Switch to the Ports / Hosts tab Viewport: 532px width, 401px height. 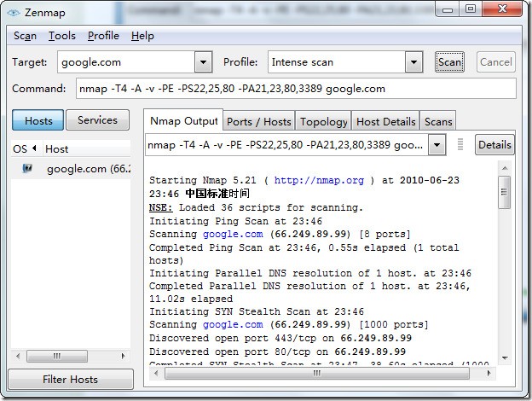(x=259, y=121)
